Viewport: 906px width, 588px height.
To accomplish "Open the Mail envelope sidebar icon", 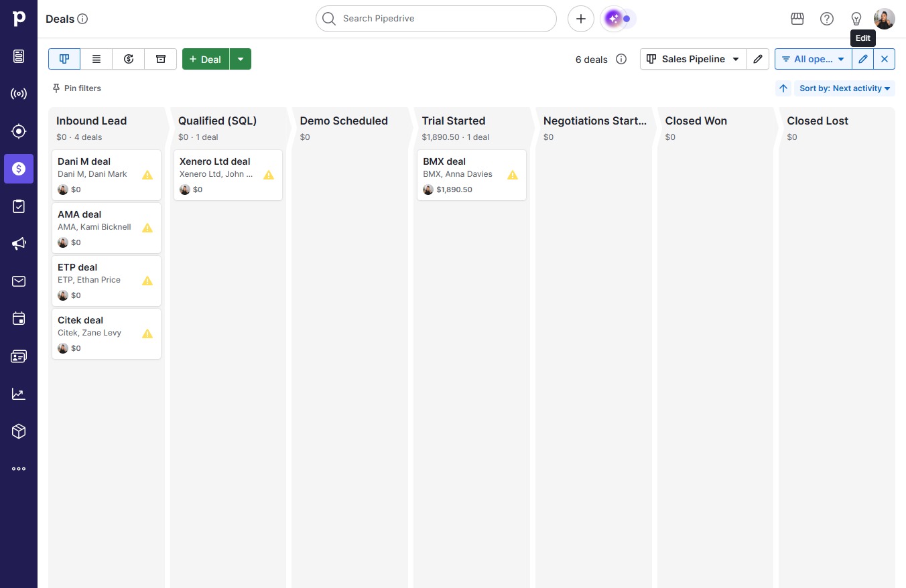I will 19,281.
